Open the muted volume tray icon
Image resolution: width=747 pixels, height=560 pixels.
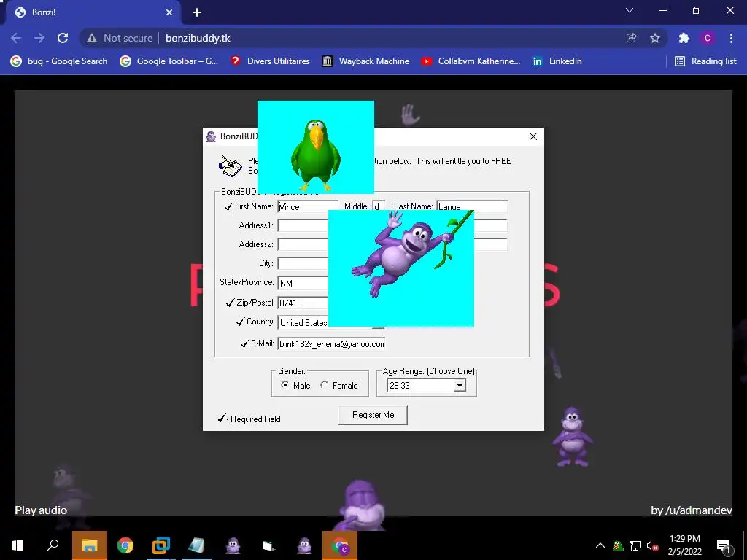[x=652, y=545]
